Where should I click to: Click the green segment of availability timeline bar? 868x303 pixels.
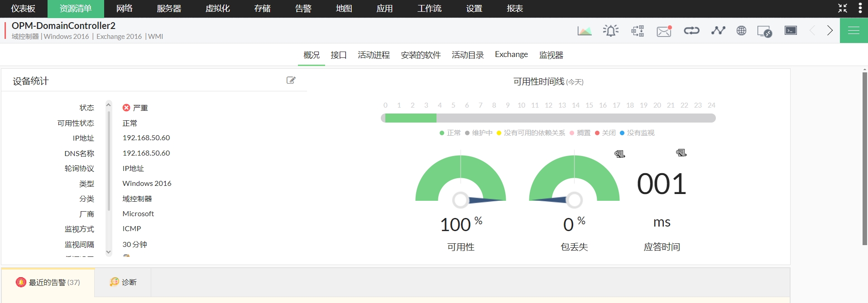pos(410,118)
